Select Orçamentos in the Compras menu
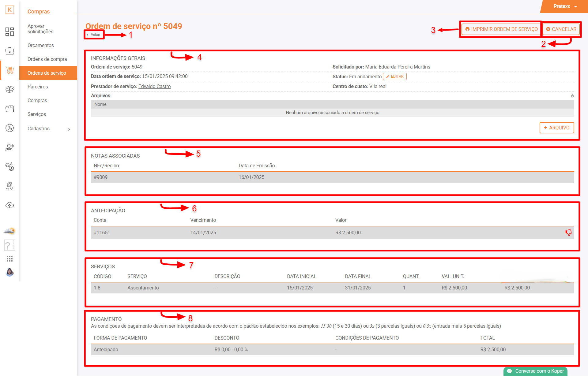 click(x=41, y=45)
